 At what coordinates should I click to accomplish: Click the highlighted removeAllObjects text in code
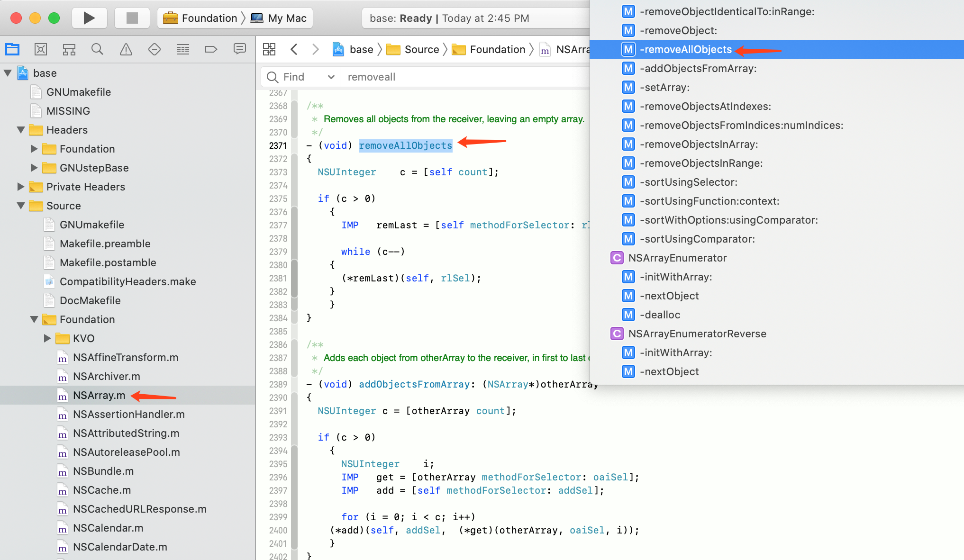tap(406, 145)
